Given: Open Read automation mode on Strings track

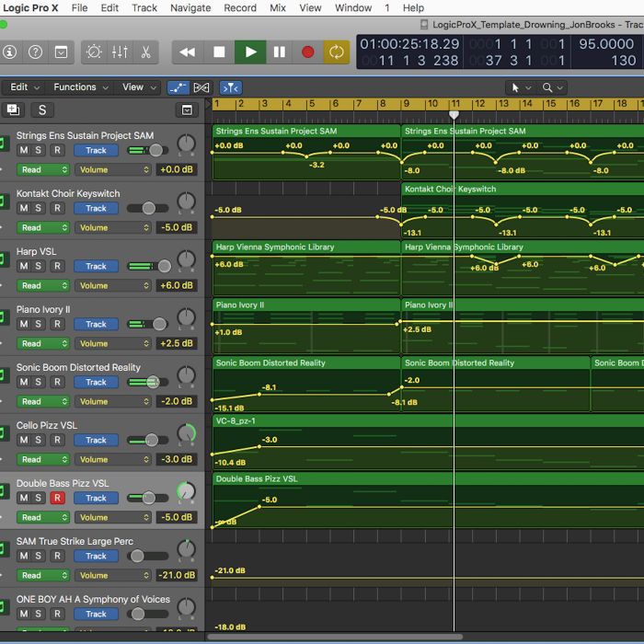Looking at the screenshot, I should [42, 169].
